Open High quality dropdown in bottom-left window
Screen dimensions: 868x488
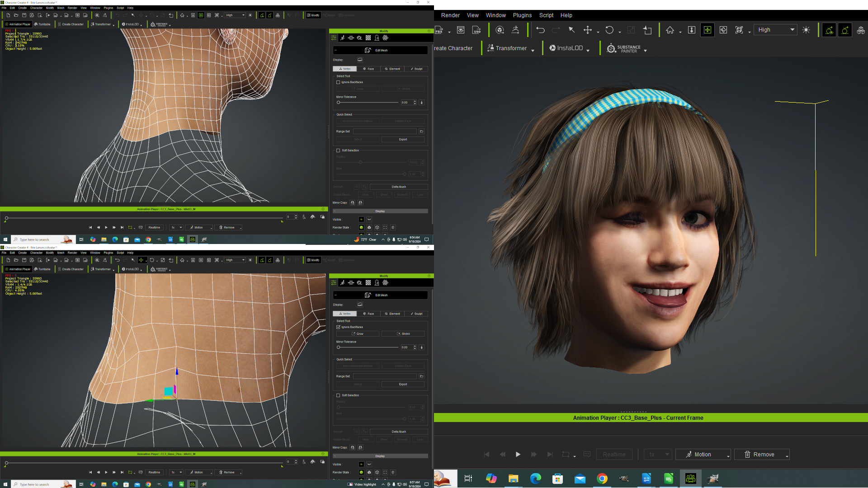point(236,260)
